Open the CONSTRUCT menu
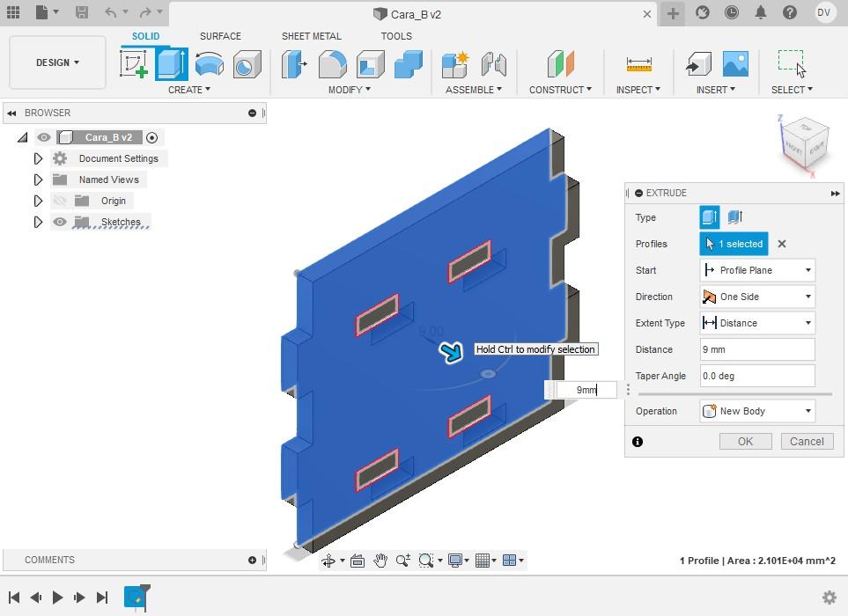The height and width of the screenshot is (616, 848). 560,90
